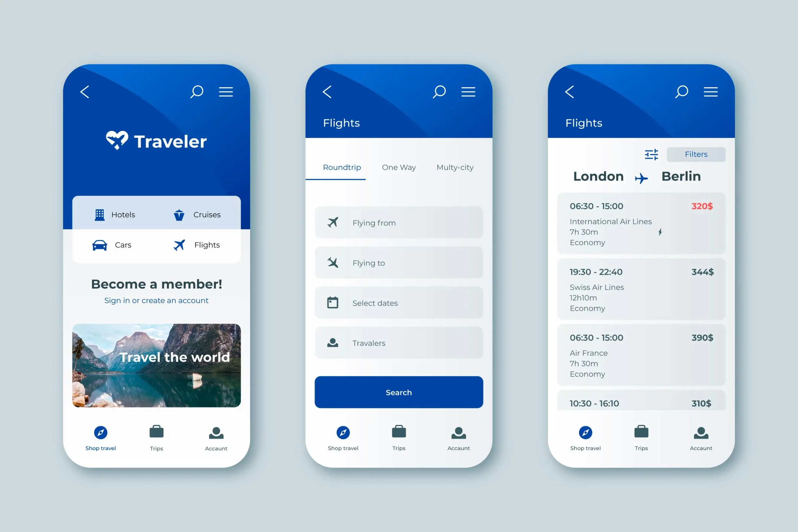This screenshot has height=532, width=798.
Task: Click the Cruises icon on home screen
Action: point(179,214)
